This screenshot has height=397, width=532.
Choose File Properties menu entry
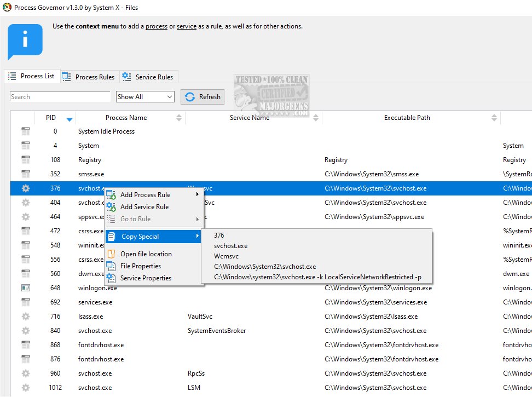pos(154,266)
